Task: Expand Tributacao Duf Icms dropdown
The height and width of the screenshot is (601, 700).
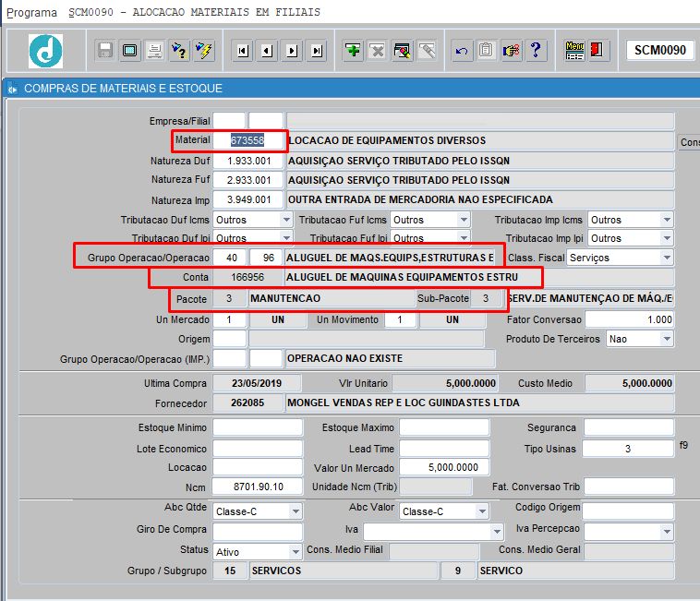Action: [x=286, y=220]
